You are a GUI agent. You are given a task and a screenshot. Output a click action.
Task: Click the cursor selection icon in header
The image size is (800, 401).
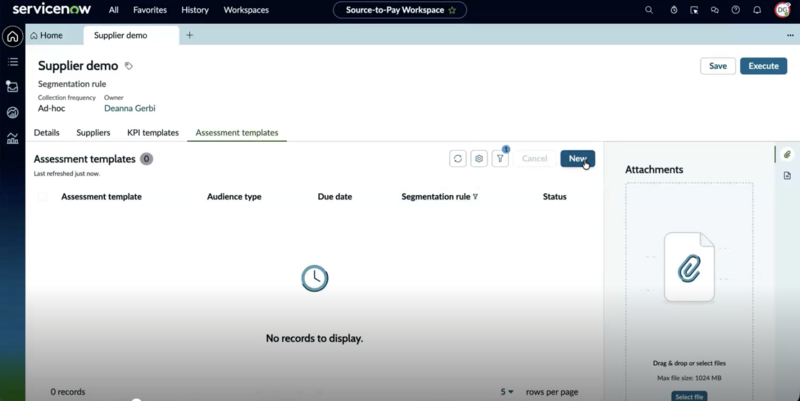tap(694, 10)
